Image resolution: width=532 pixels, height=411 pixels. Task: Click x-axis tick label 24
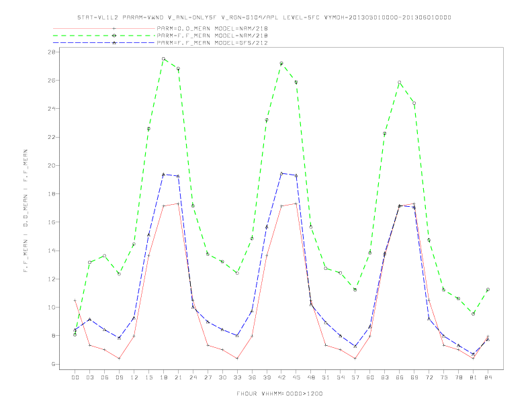193,377
